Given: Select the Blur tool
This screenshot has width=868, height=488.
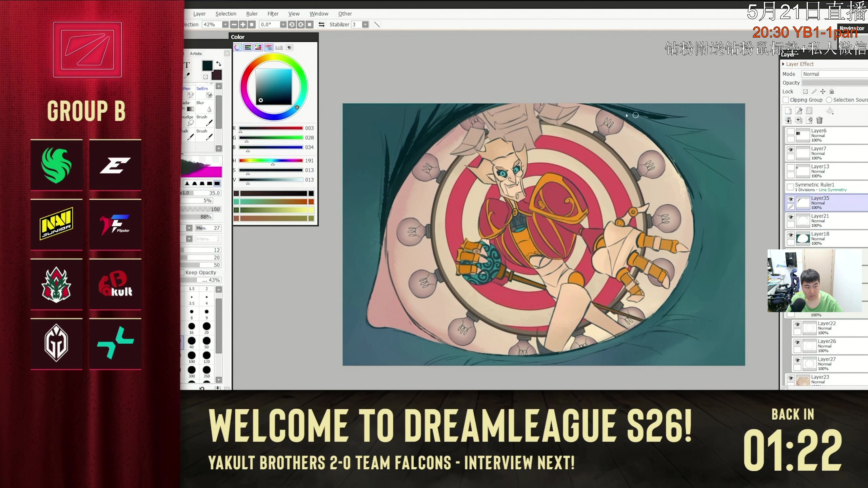Looking at the screenshot, I should click(x=205, y=106).
